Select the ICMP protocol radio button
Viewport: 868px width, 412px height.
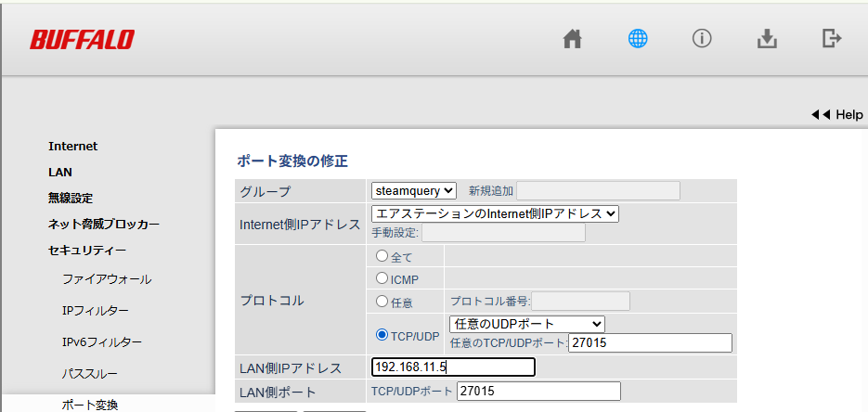tap(382, 277)
